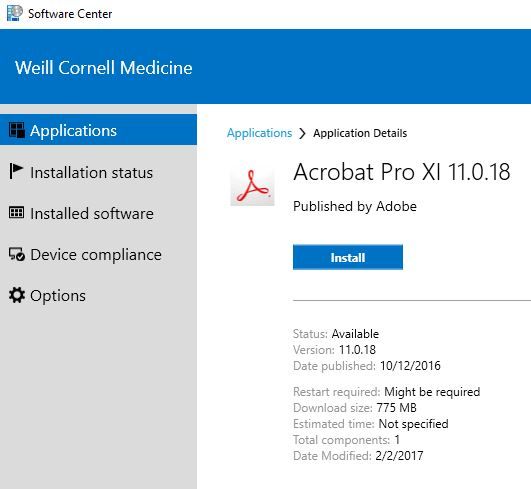Screen dimensions: 531x489
Task: Click the Device compliance checkmark icon
Action: click(17, 254)
